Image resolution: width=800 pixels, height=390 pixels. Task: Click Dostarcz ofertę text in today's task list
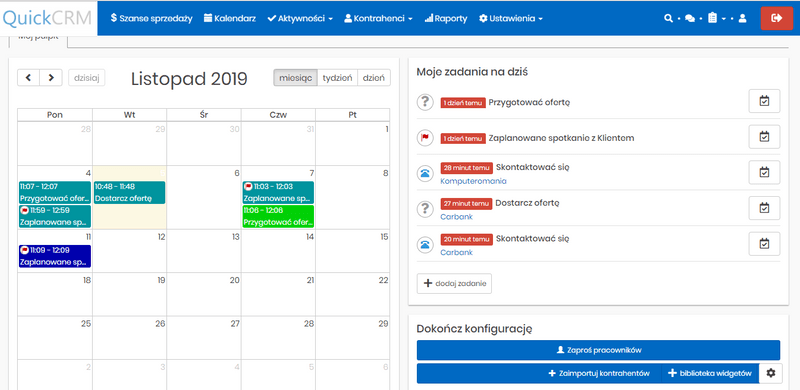528,203
